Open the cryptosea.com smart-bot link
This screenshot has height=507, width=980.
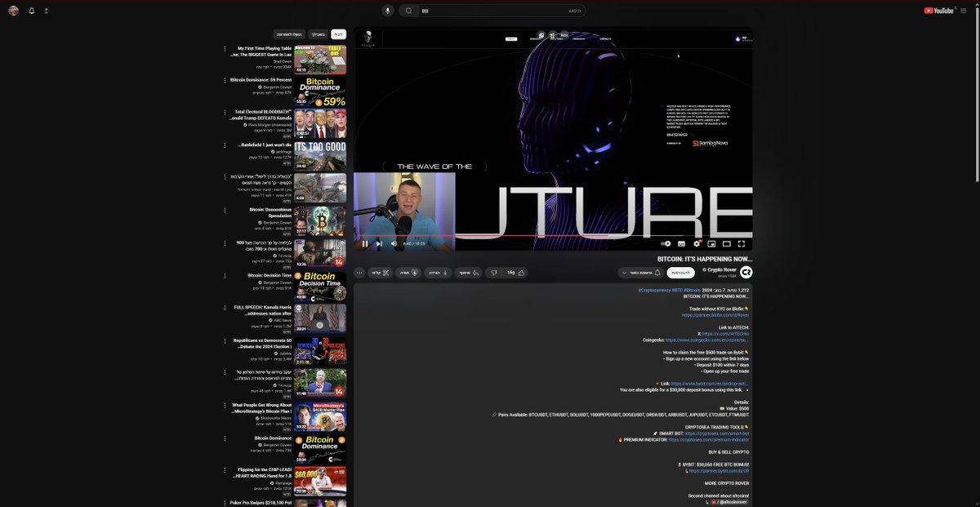click(x=717, y=434)
